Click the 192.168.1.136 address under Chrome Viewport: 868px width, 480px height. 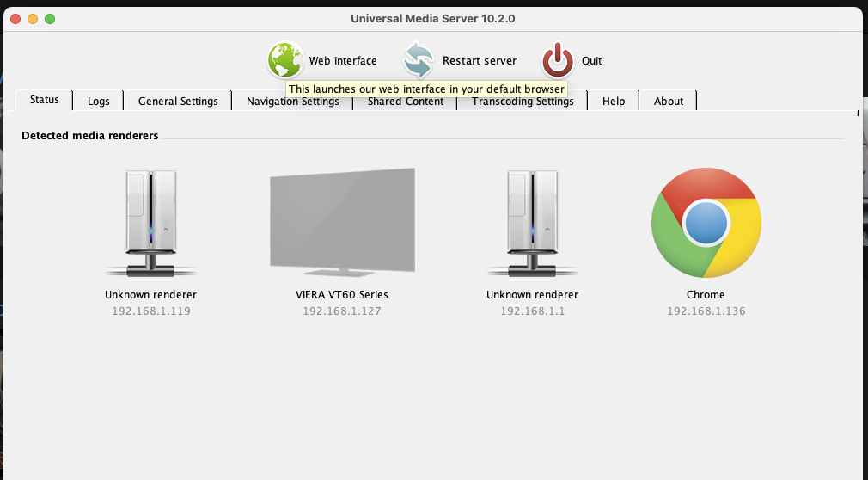[706, 311]
